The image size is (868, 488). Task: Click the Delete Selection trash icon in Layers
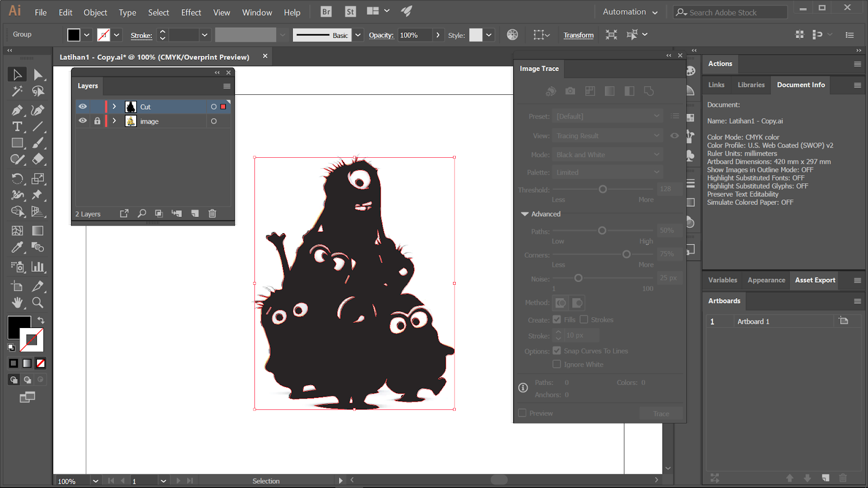point(212,214)
